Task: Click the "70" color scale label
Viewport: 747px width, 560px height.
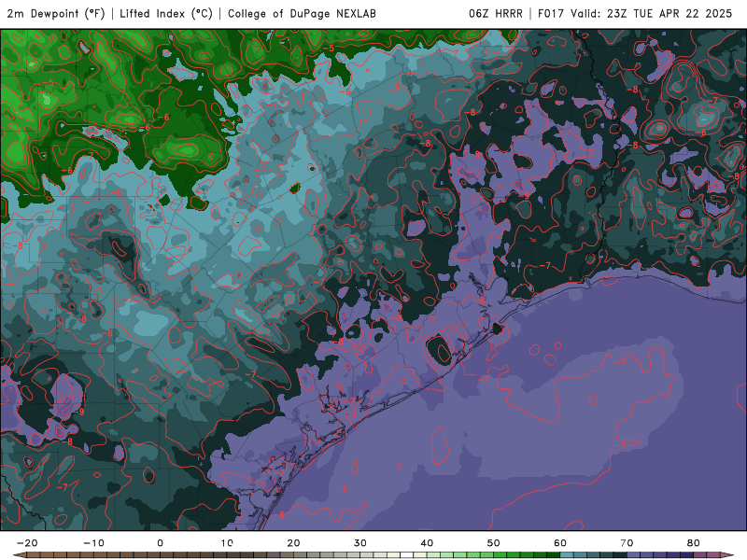Action: pos(627,543)
